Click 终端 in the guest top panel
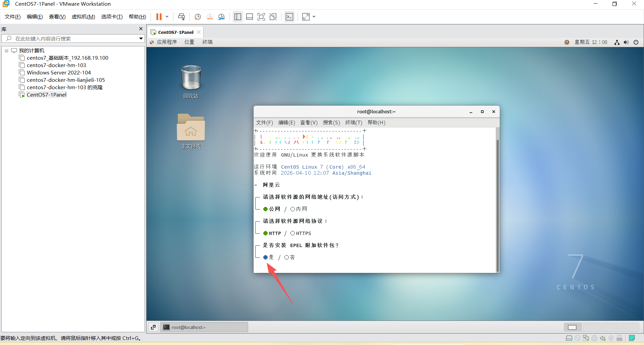The image size is (644, 345). [207, 42]
